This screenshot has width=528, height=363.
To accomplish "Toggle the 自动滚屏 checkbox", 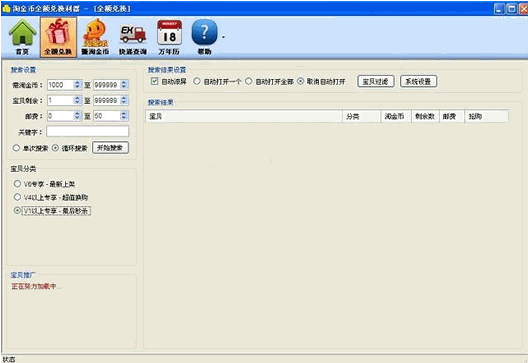I will (155, 81).
